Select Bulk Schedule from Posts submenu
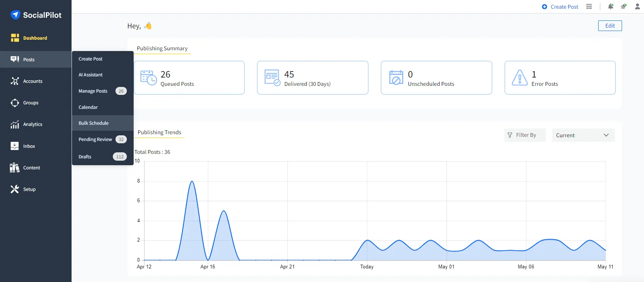644x282 pixels. [x=94, y=123]
